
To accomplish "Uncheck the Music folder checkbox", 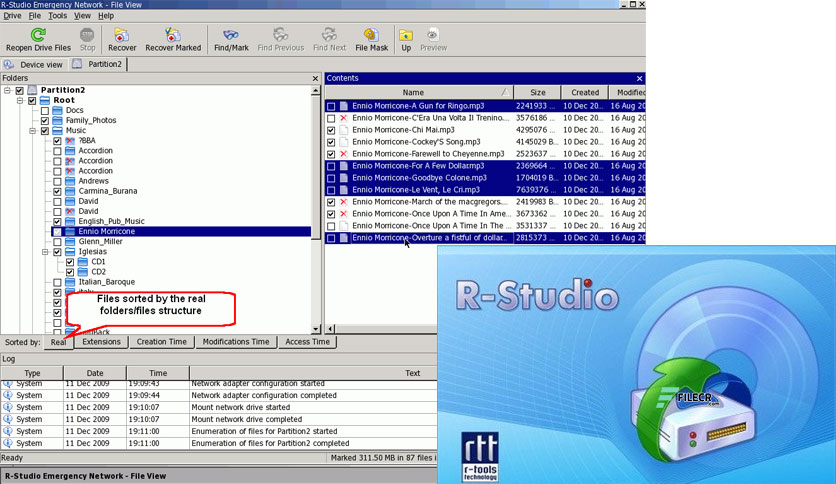I will coord(45,131).
